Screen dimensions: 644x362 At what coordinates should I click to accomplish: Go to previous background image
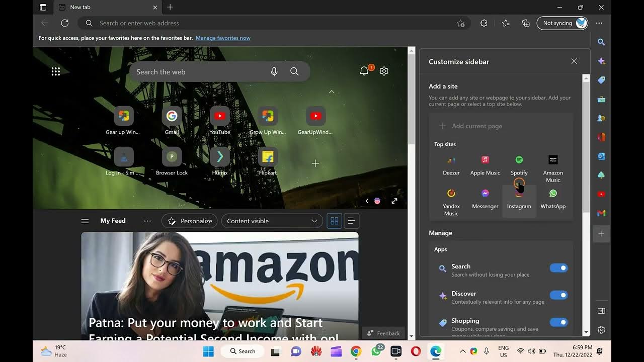point(367,201)
